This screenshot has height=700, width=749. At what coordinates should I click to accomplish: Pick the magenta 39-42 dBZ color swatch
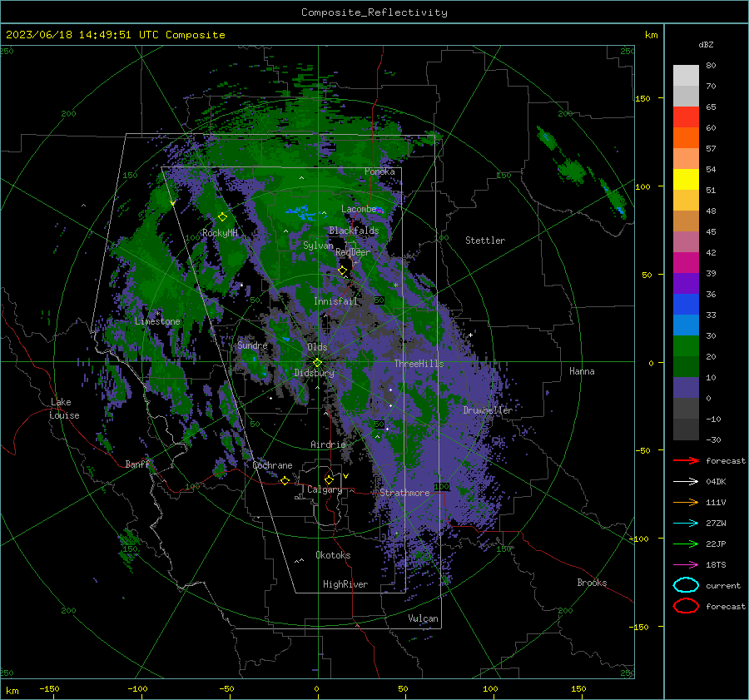point(686,263)
